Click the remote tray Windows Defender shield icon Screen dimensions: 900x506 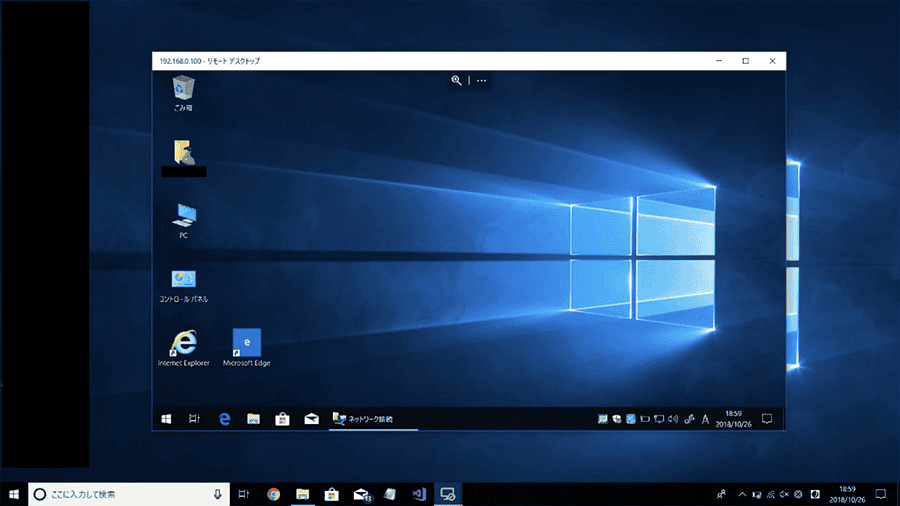tap(616, 419)
